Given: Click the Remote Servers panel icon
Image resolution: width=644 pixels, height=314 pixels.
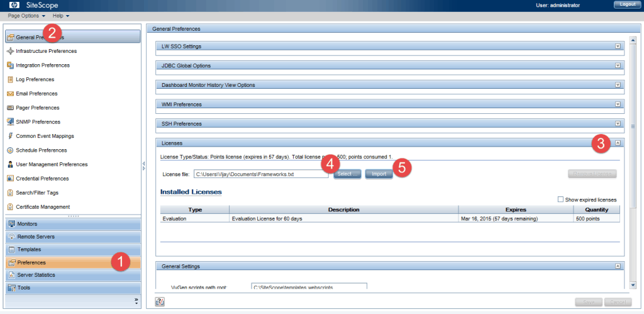Looking at the screenshot, I should pyautogui.click(x=11, y=237).
